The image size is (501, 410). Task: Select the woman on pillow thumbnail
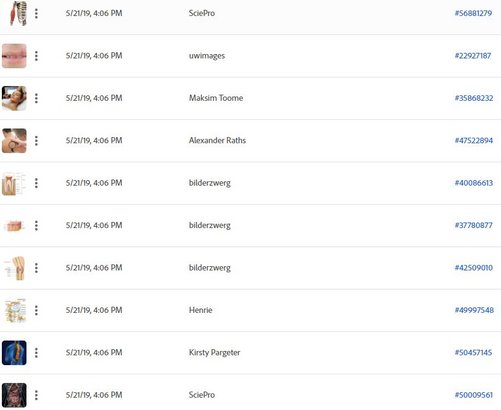coord(14,98)
